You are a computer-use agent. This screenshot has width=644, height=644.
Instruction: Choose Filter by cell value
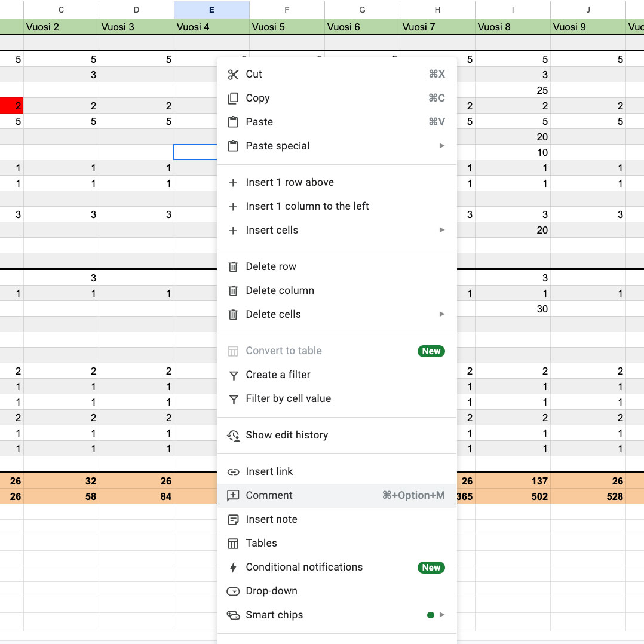[288, 398]
